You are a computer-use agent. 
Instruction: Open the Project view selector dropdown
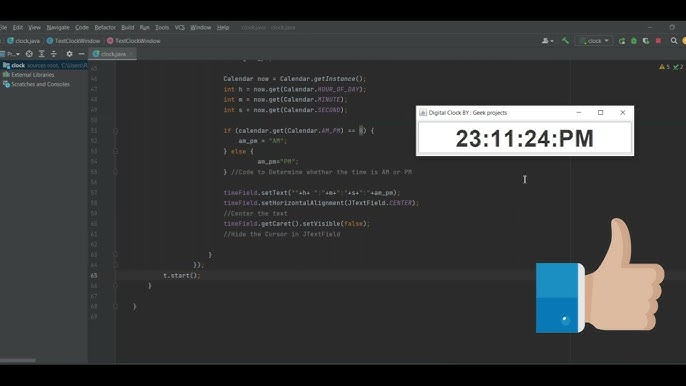[x=10, y=54]
